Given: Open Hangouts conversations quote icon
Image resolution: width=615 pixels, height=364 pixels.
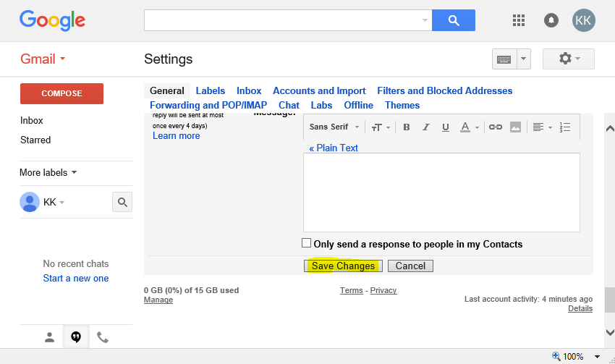Looking at the screenshot, I should coord(76,337).
